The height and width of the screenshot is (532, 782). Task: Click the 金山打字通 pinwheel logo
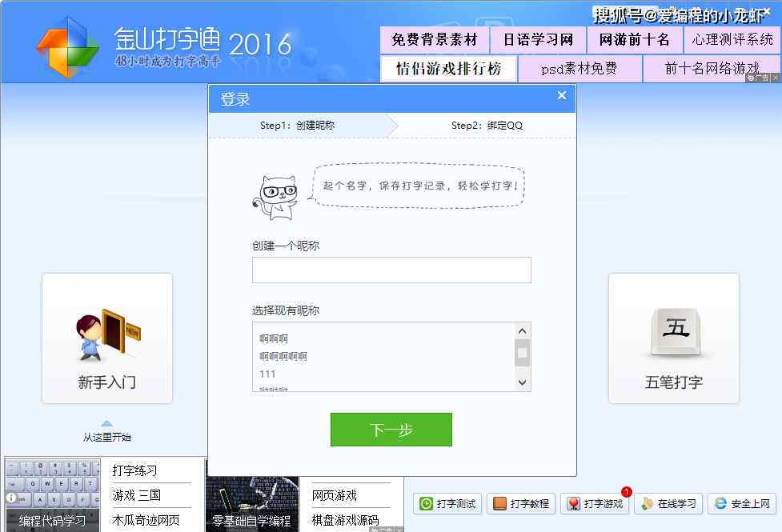pos(67,47)
